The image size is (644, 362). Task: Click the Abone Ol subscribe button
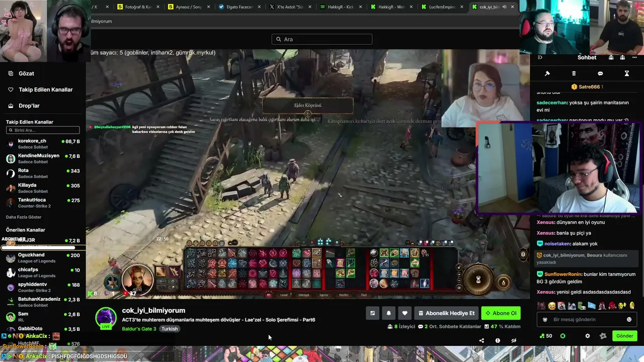pos(501,313)
